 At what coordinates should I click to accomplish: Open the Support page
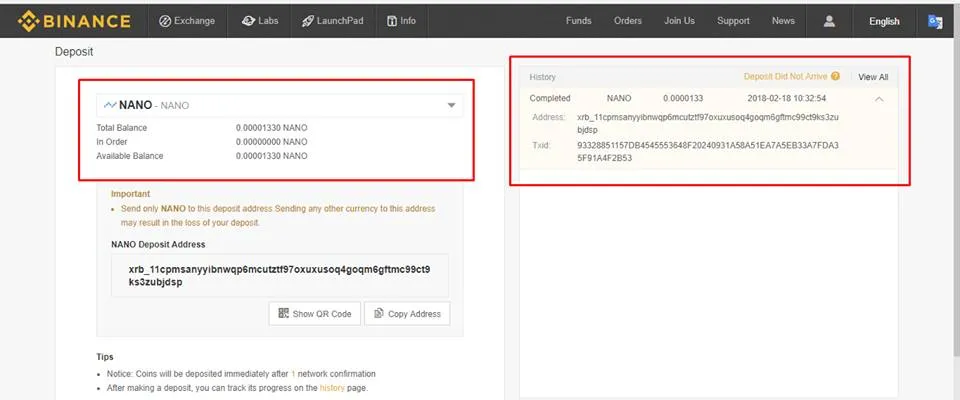(733, 21)
